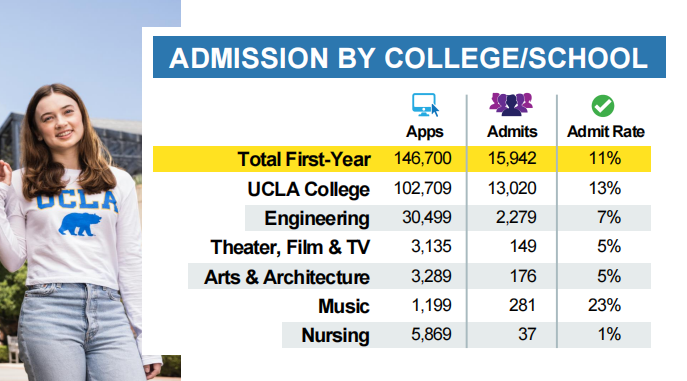
Task: Click the 15,942 total admits value
Action: tap(512, 159)
